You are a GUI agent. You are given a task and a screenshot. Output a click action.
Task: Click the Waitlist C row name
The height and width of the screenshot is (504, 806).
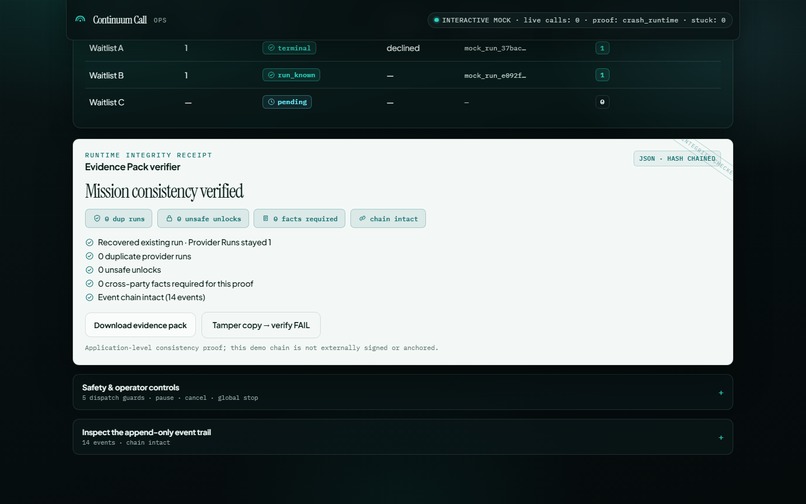tap(106, 102)
